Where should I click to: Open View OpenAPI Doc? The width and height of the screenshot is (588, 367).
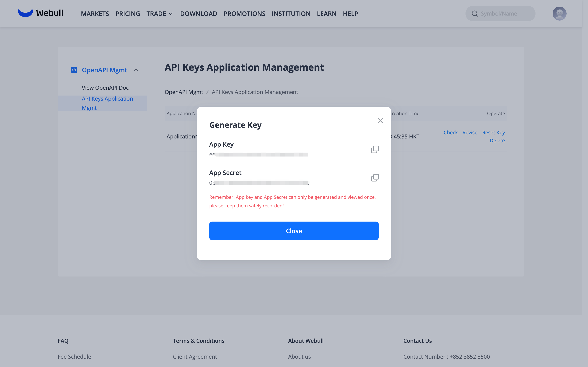pyautogui.click(x=105, y=88)
